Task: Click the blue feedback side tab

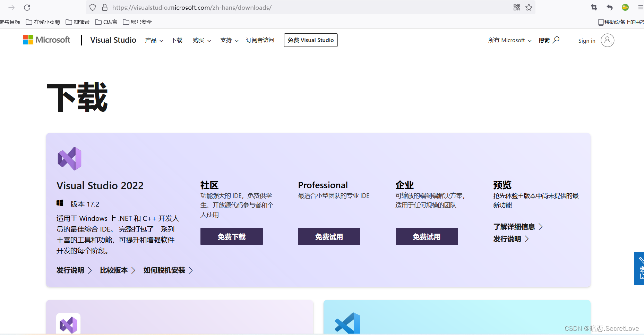Action: click(639, 268)
